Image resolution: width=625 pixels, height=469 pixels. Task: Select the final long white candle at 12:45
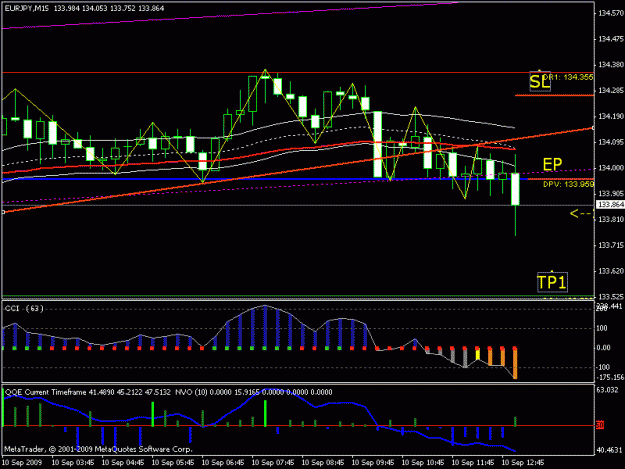click(x=515, y=189)
